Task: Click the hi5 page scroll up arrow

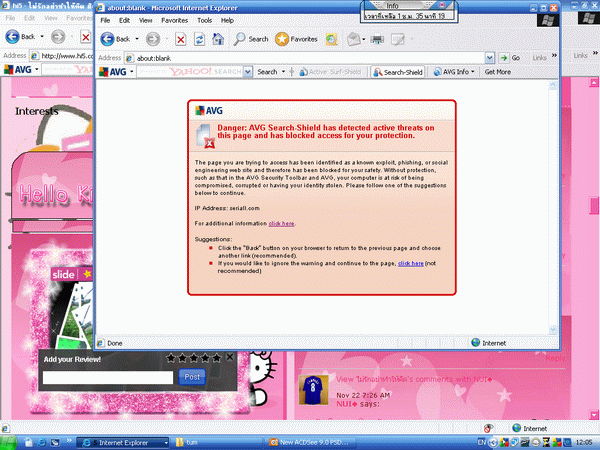Action: 594,82
